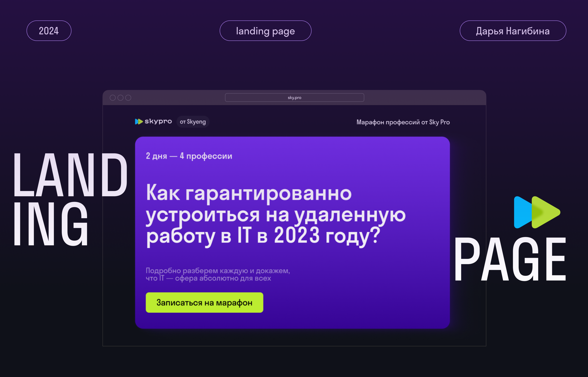Expand the '2 дня — 4 профессии' label

(189, 156)
